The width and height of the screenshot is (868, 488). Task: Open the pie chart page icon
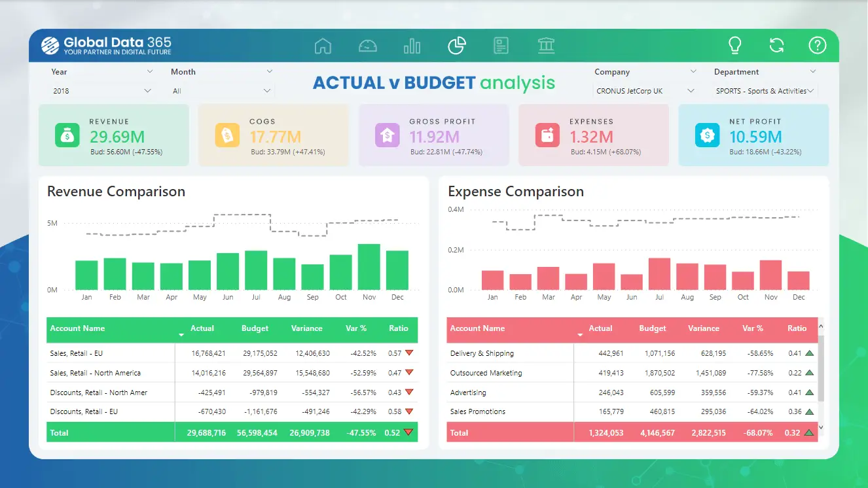click(x=456, y=45)
